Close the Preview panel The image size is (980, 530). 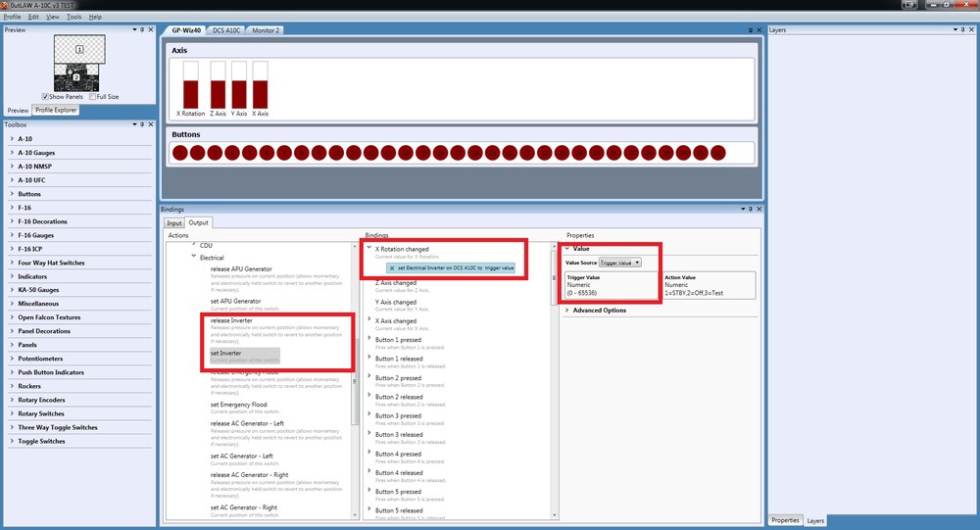(x=151, y=29)
